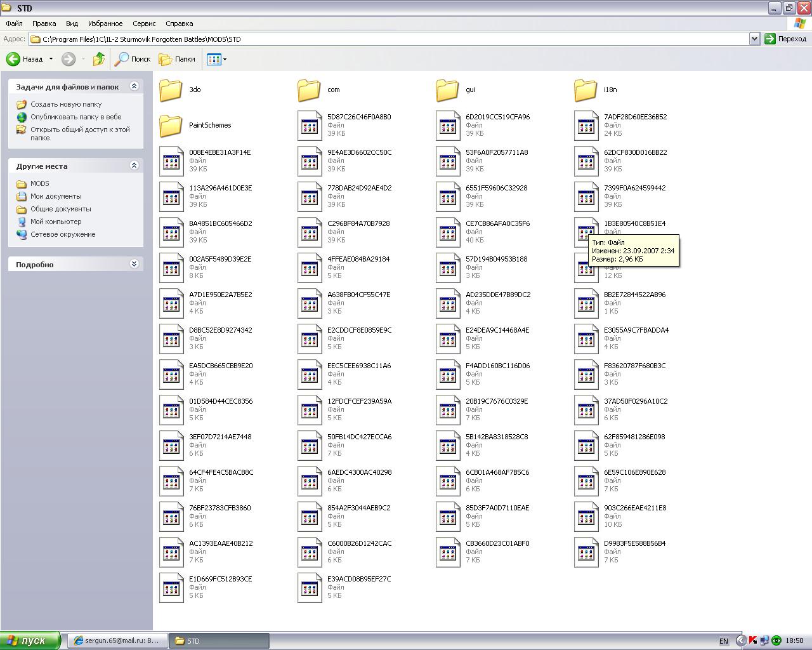Select file icon for 9E4AE3D6602CC50C

click(310, 161)
